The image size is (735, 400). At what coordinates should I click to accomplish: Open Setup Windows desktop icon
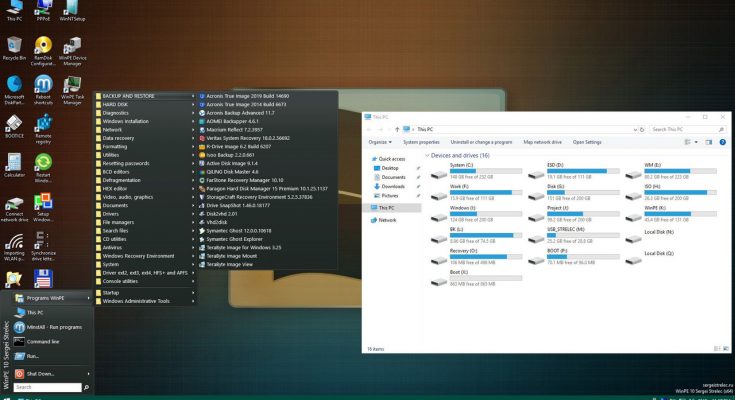(43, 207)
